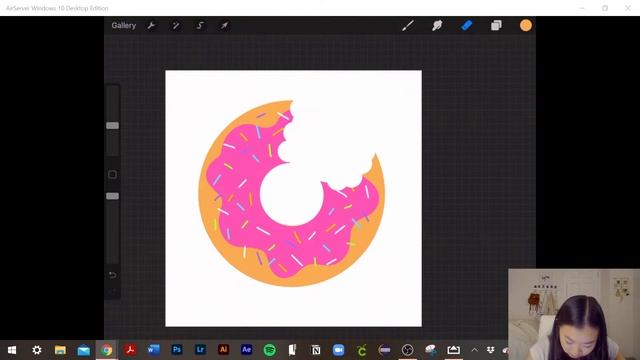
Task: Open the orange active color swatch
Action: [x=526, y=25]
